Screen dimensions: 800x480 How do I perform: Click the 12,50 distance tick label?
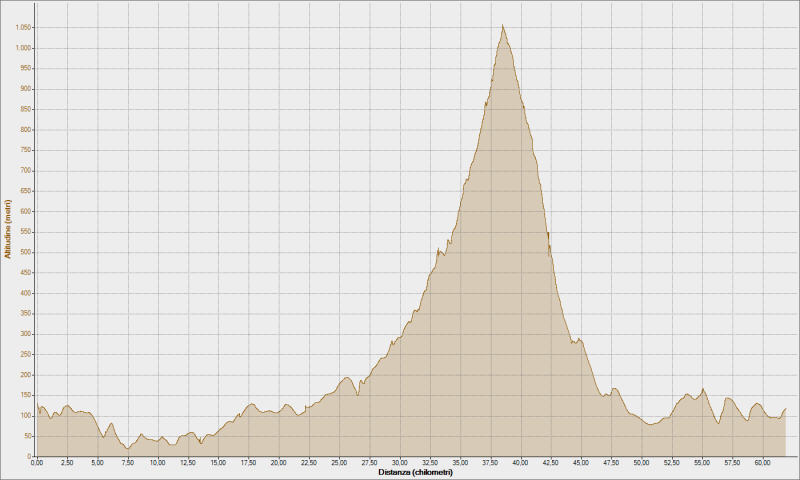(188, 463)
